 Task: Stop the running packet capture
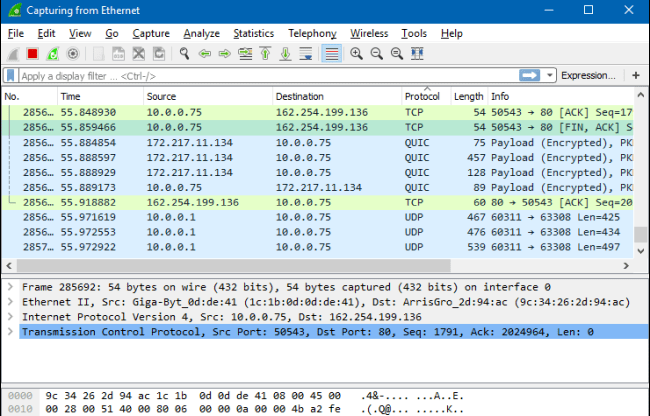click(x=32, y=53)
